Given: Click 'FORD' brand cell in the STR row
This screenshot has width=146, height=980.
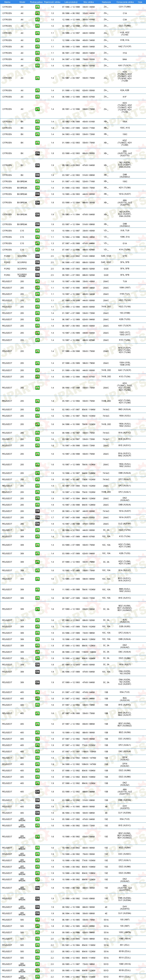Looking at the screenshot, I should [7, 256].
